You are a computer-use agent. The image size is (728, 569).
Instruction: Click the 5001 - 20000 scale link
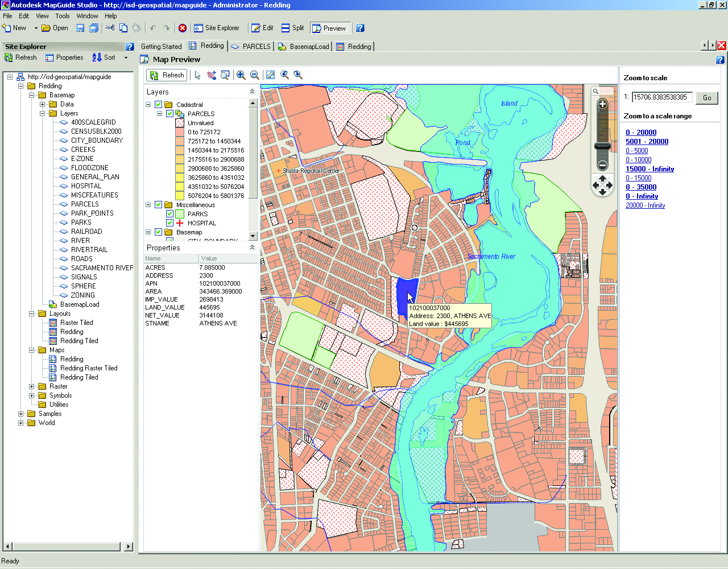point(647,142)
